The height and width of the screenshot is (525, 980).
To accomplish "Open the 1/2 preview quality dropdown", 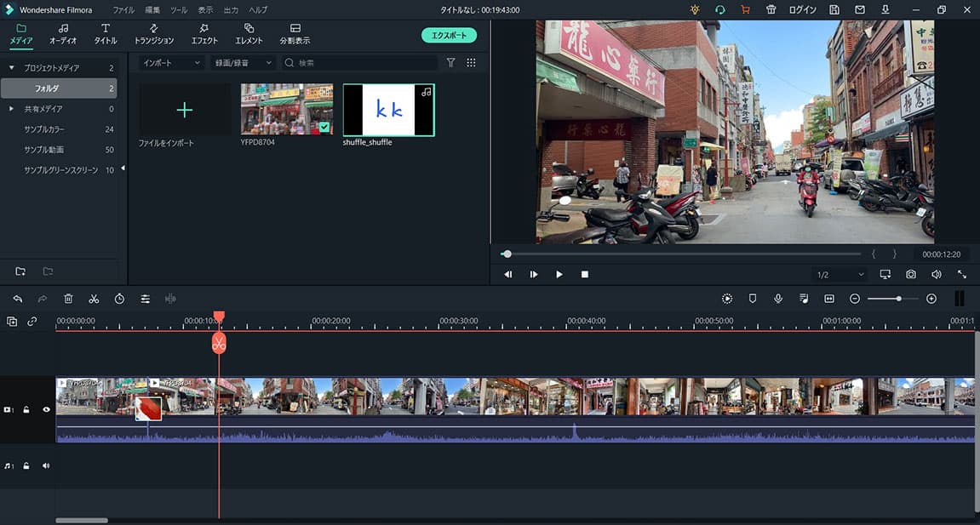I will pos(840,275).
